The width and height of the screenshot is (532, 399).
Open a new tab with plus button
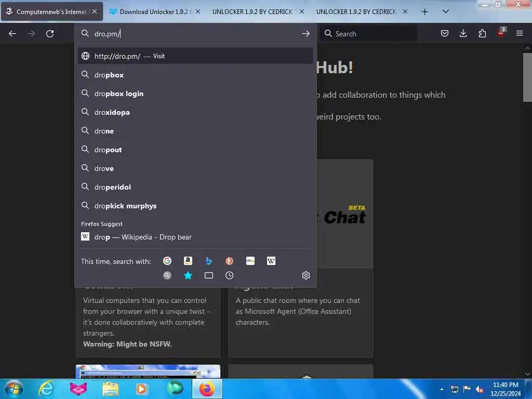click(x=425, y=11)
